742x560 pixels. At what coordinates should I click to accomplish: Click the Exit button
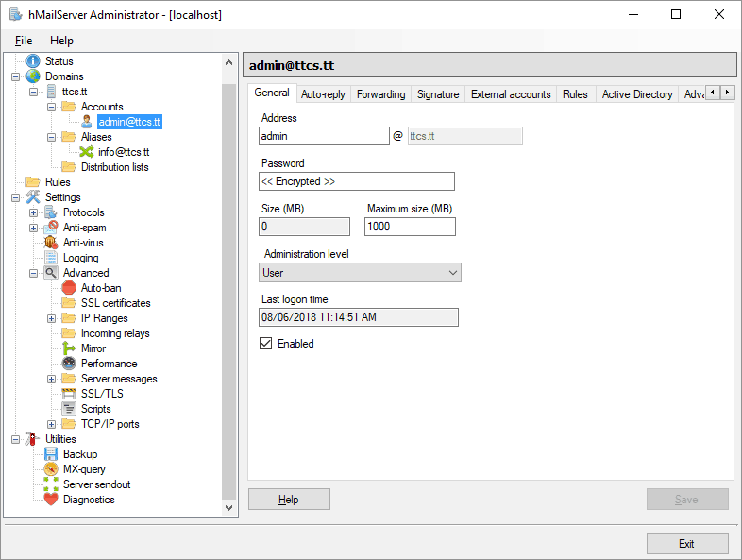[686, 543]
